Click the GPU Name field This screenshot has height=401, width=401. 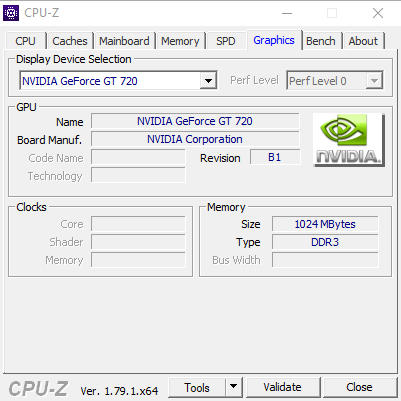[195, 121]
